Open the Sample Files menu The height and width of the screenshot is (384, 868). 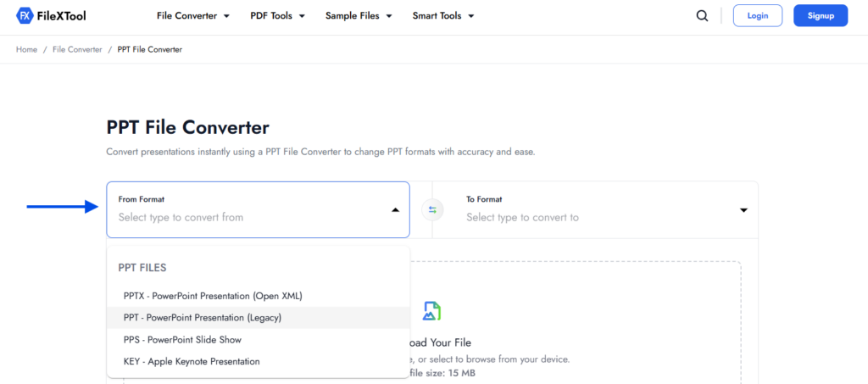[x=359, y=16]
